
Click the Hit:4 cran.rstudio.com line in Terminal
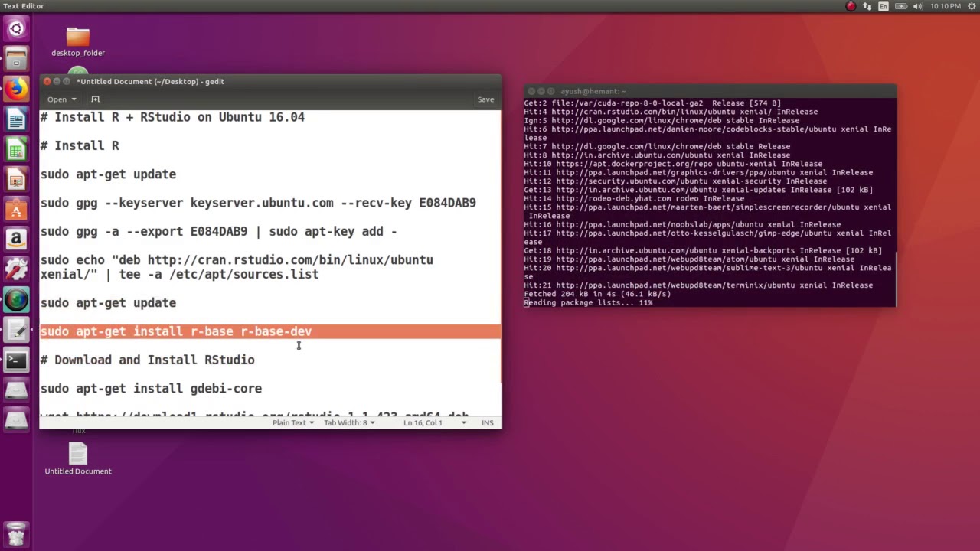coord(671,112)
